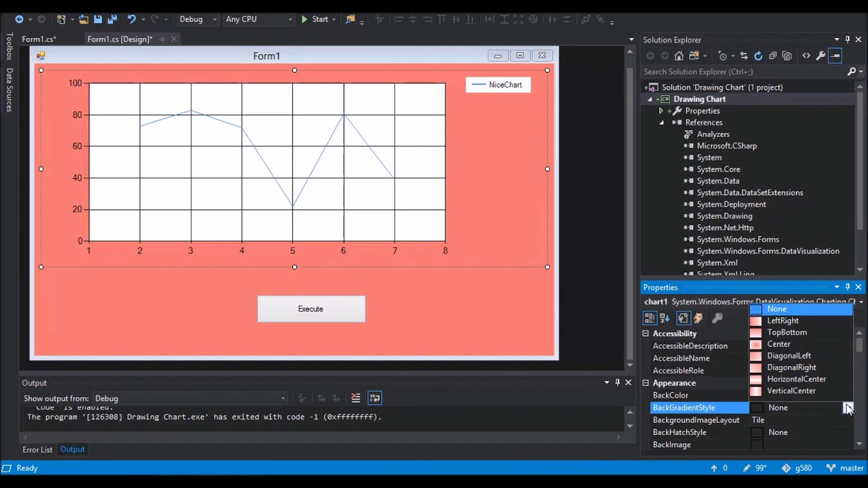Select System.Windows.Forms.DataVisualization reference
This screenshot has width=868, height=488.
point(768,251)
